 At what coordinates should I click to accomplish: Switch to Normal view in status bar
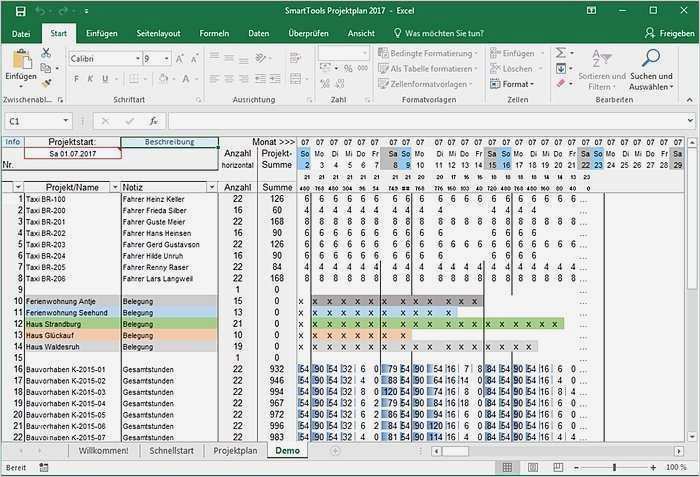click(x=507, y=467)
